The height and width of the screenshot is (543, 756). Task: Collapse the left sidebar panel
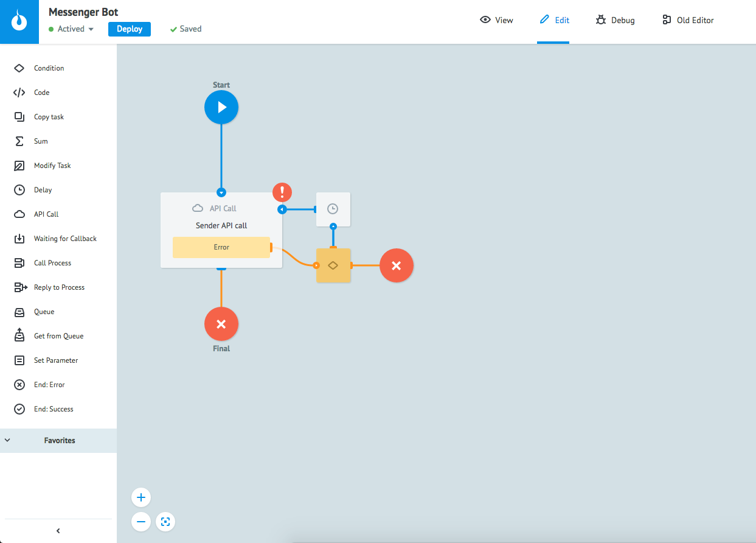coord(58,531)
